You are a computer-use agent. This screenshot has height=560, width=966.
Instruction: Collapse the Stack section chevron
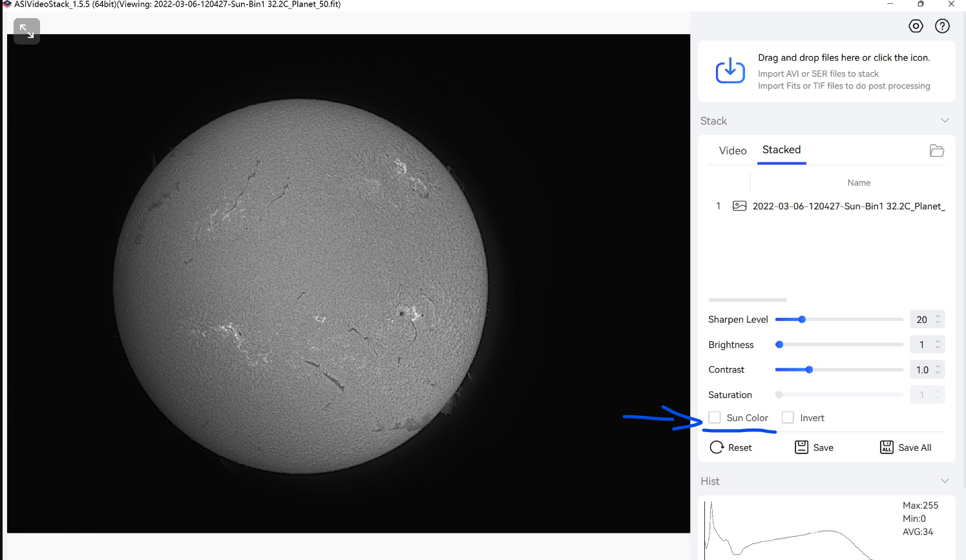click(945, 121)
